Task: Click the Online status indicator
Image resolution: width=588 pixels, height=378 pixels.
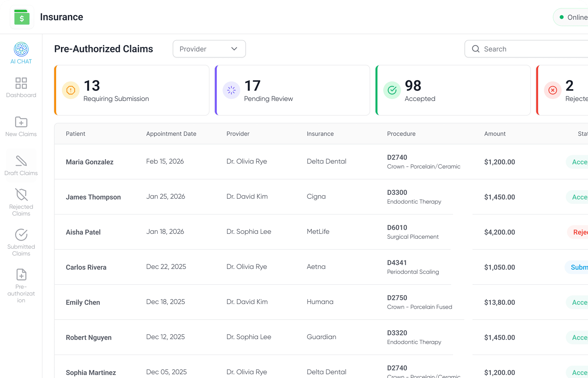Action: pyautogui.click(x=573, y=17)
